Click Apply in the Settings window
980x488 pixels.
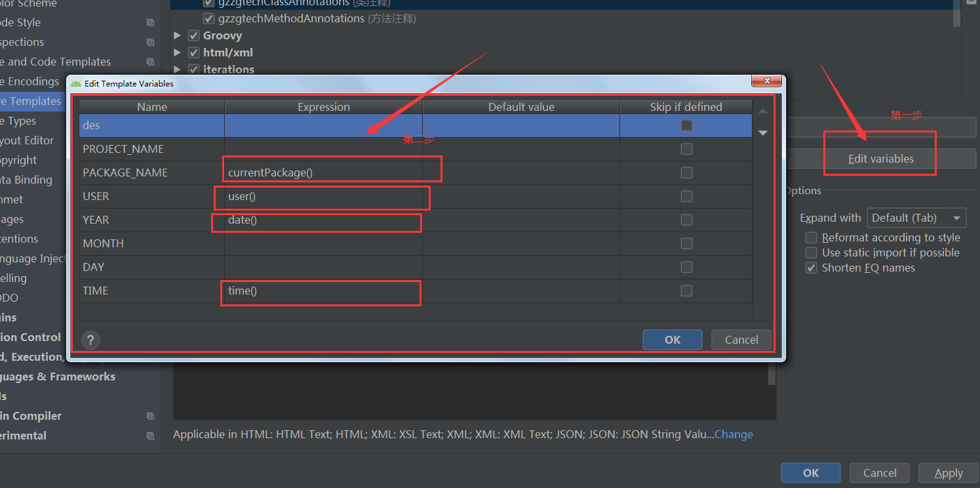[x=949, y=473]
